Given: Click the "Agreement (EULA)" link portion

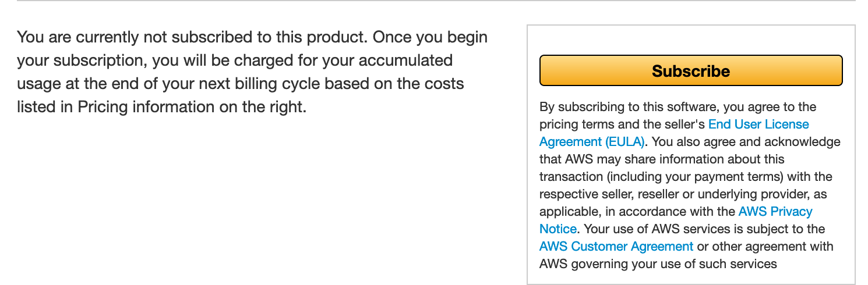Looking at the screenshot, I should (x=592, y=142).
